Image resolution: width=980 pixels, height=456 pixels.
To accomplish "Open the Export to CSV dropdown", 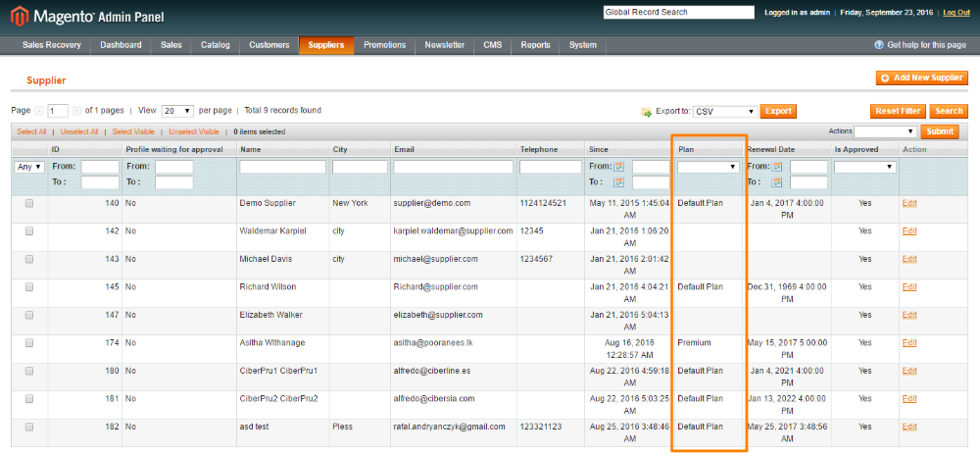I will (725, 112).
